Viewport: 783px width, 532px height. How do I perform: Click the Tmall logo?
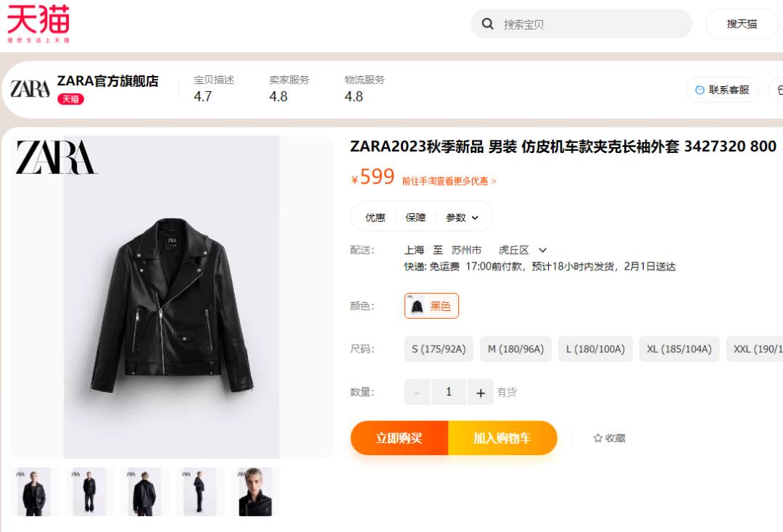tap(38, 23)
